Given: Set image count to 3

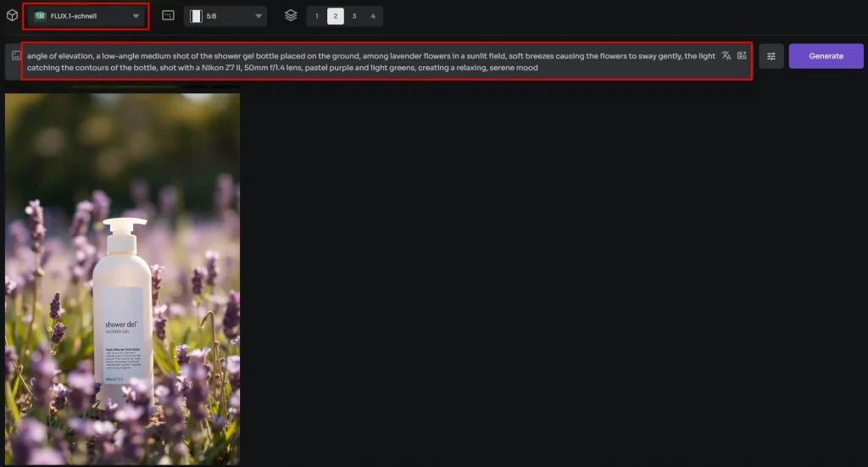Looking at the screenshot, I should coord(354,16).
